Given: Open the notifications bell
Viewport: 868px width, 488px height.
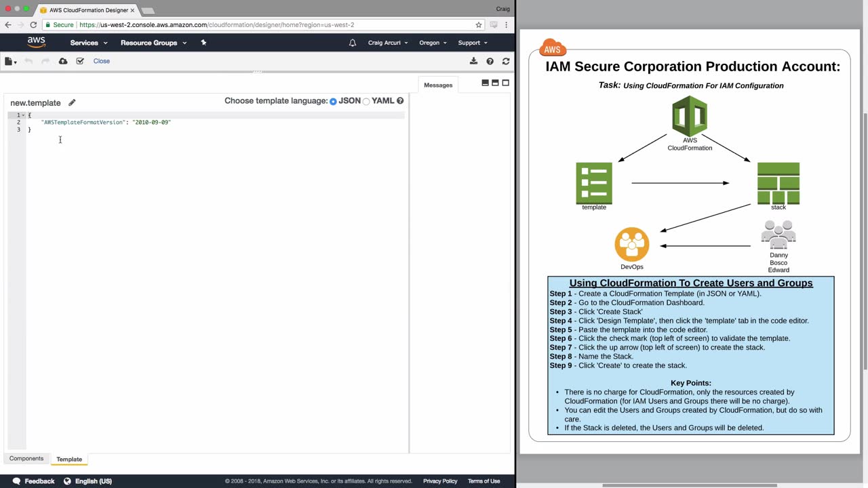Looking at the screenshot, I should click(353, 43).
